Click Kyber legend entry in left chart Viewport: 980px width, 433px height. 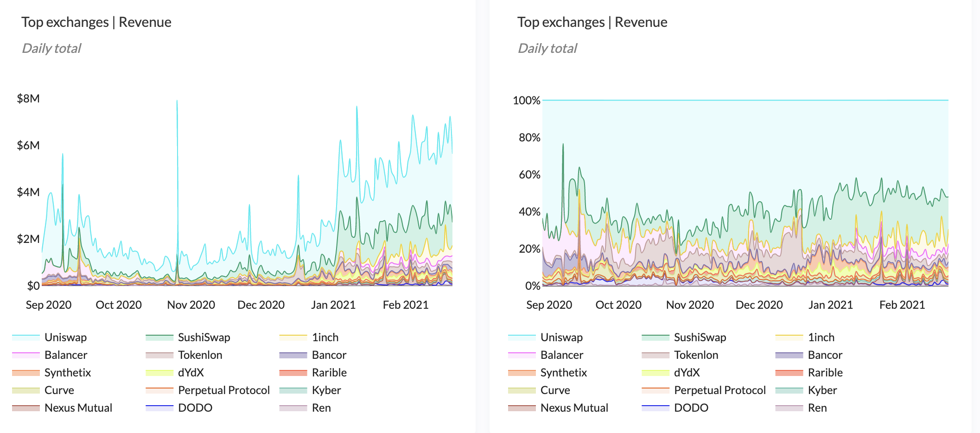coord(310,390)
